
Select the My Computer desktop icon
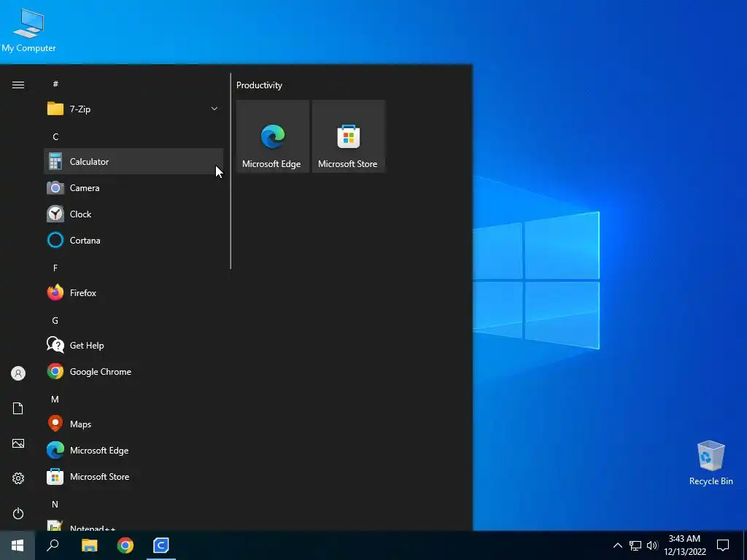click(x=28, y=31)
